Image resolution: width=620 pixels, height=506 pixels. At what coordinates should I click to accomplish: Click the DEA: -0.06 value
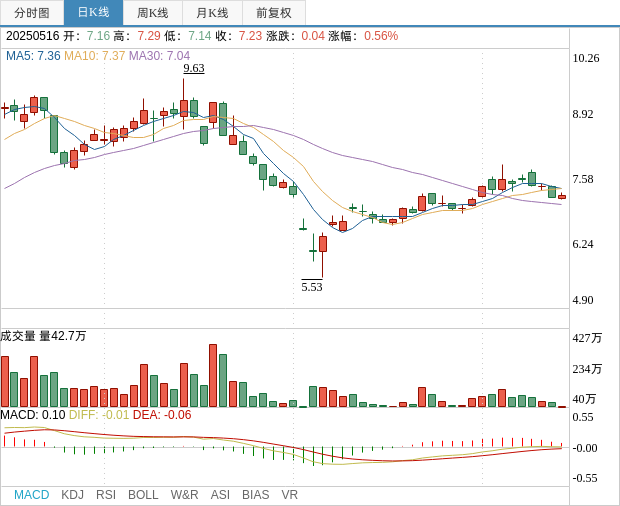pos(162,415)
